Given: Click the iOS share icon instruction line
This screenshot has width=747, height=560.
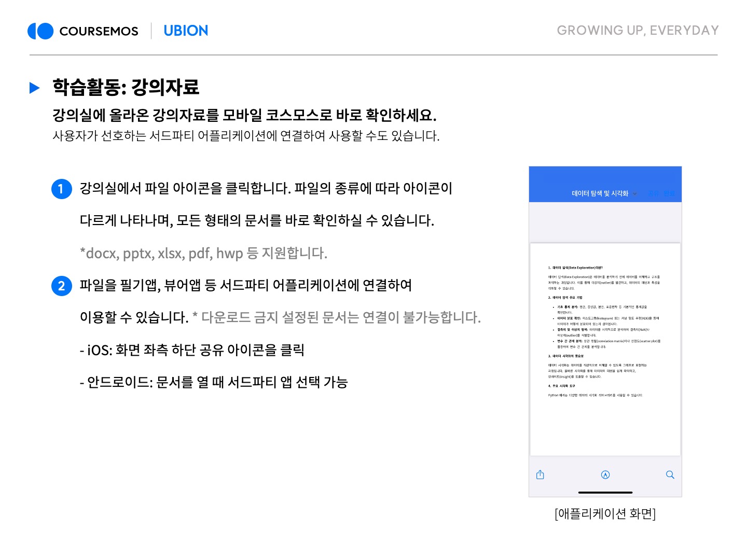Looking at the screenshot, I should [192, 350].
